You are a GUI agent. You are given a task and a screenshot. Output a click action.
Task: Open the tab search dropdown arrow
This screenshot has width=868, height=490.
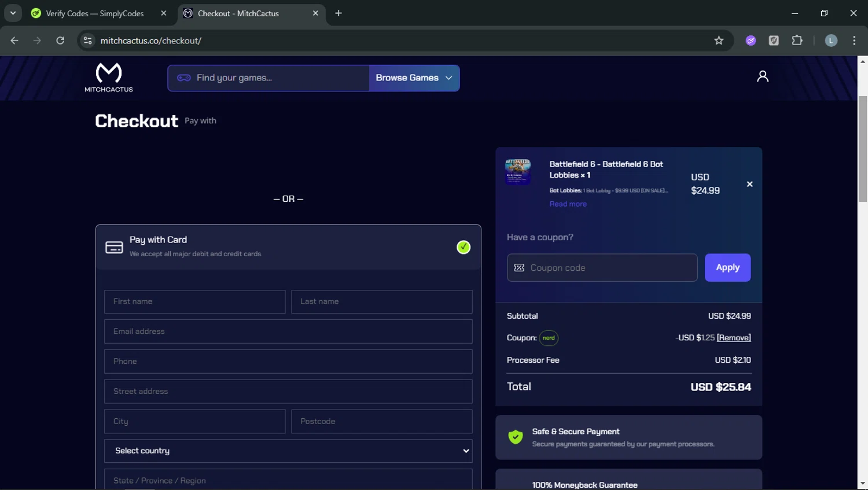click(13, 13)
